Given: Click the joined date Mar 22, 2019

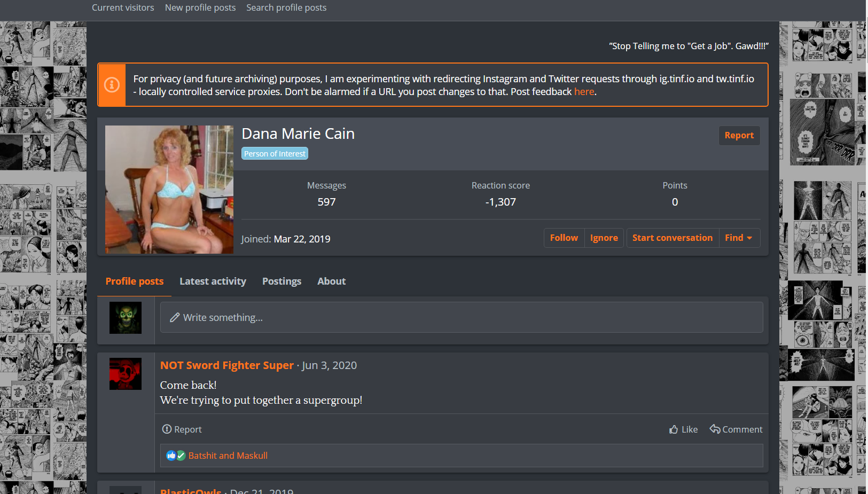Looking at the screenshot, I should point(302,239).
